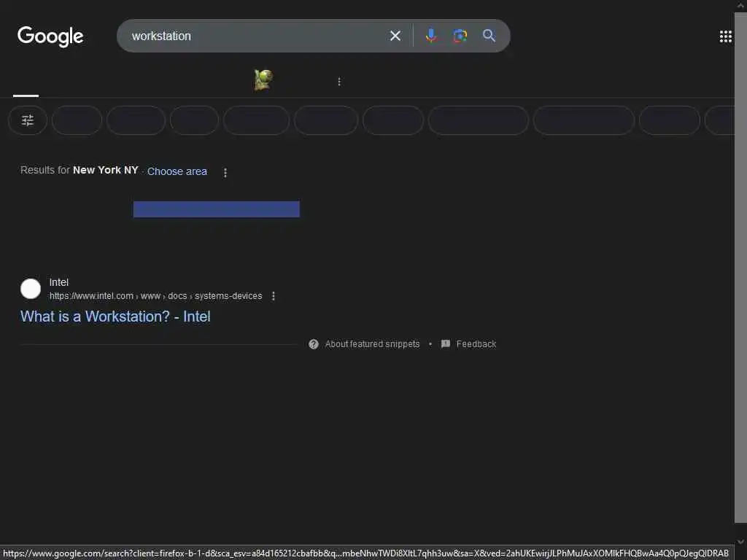Open the search filters sliders button
The height and width of the screenshot is (560, 747).
pyautogui.click(x=28, y=120)
